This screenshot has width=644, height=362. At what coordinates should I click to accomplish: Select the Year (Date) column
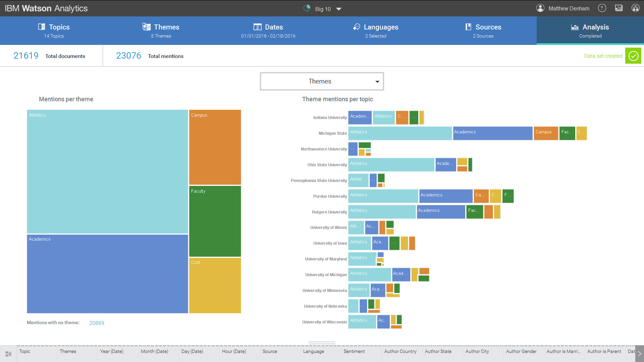[x=118, y=354]
